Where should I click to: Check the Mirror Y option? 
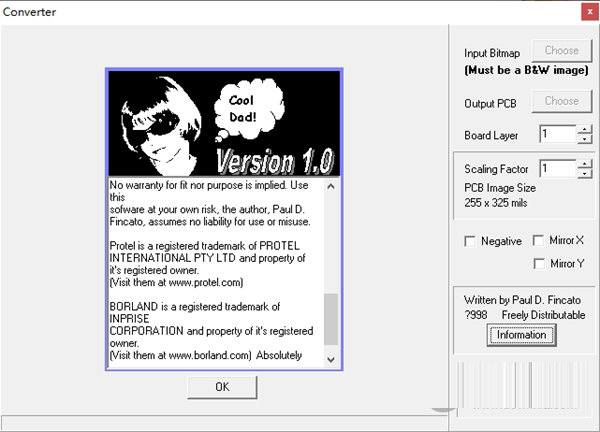pyautogui.click(x=539, y=263)
